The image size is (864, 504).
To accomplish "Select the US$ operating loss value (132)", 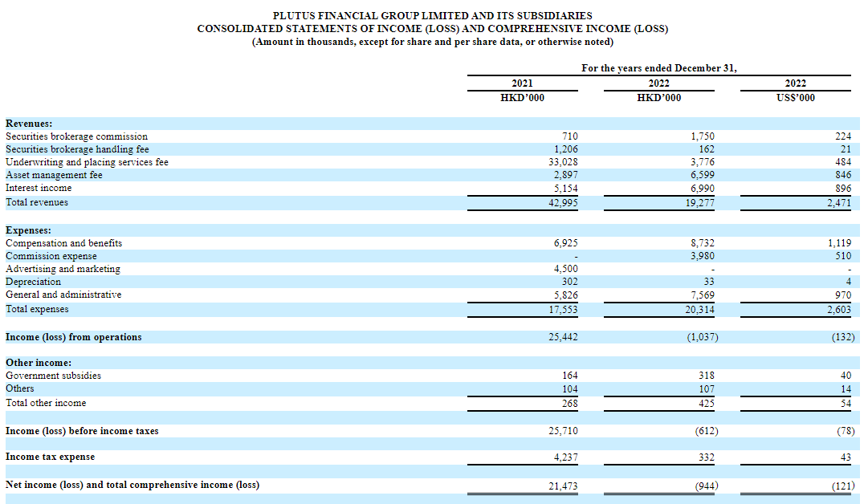I will click(844, 337).
